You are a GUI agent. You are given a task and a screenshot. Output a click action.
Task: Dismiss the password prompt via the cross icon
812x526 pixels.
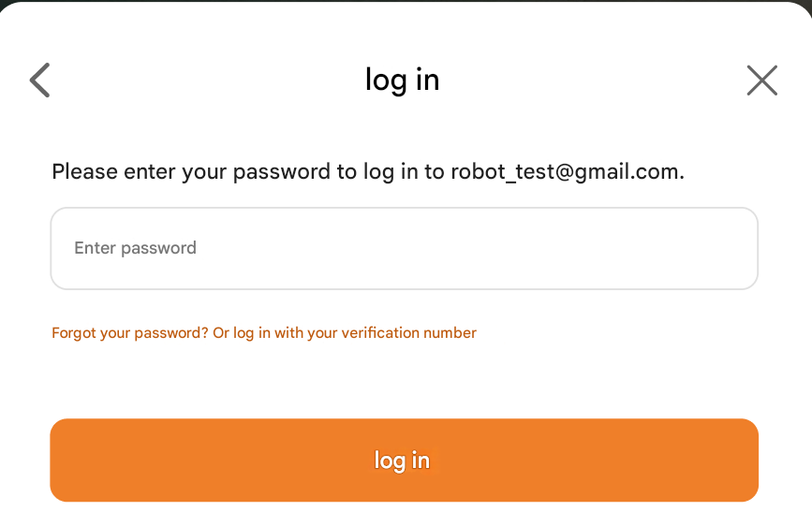point(761,80)
